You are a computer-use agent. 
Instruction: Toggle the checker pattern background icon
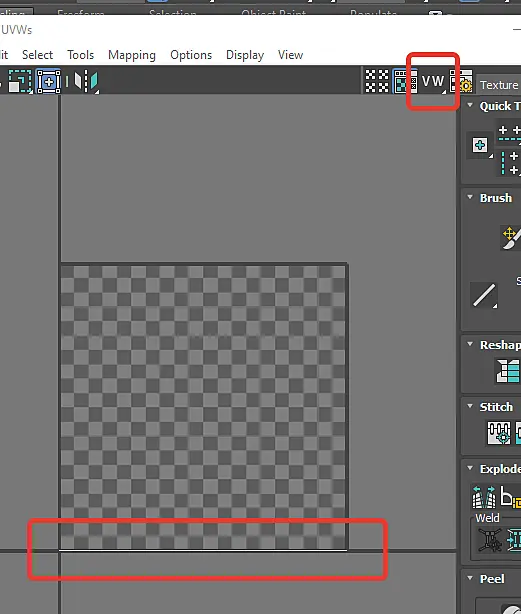pos(377,81)
